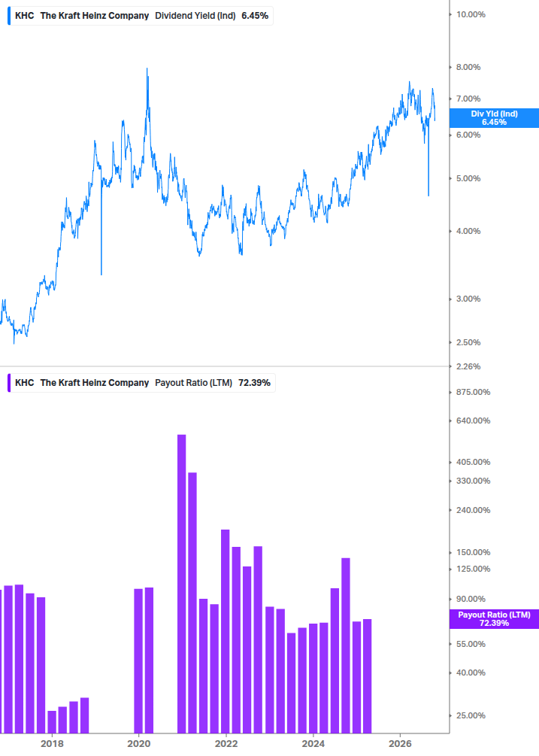Click the 2018 x-axis label
The width and height of the screenshot is (539, 756).
52,743
